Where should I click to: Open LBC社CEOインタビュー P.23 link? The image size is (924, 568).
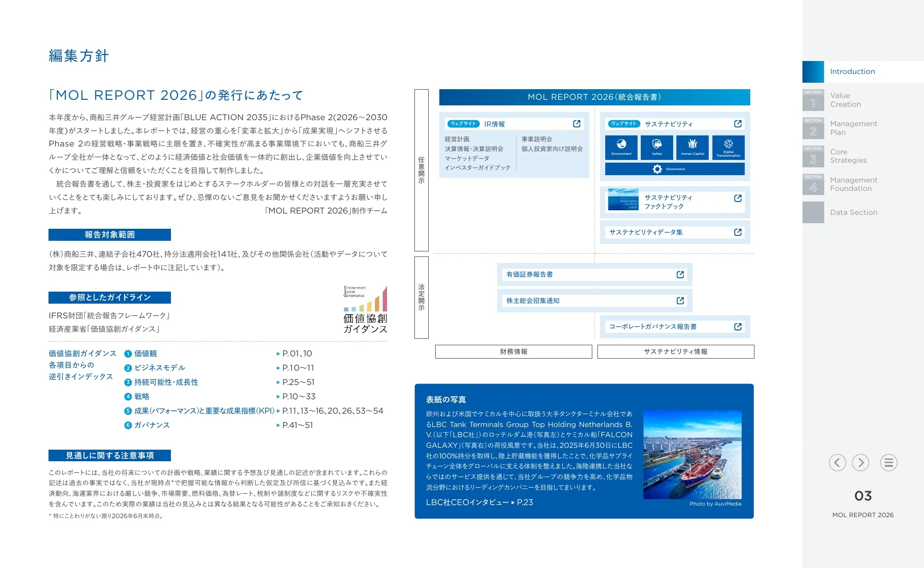(480, 502)
